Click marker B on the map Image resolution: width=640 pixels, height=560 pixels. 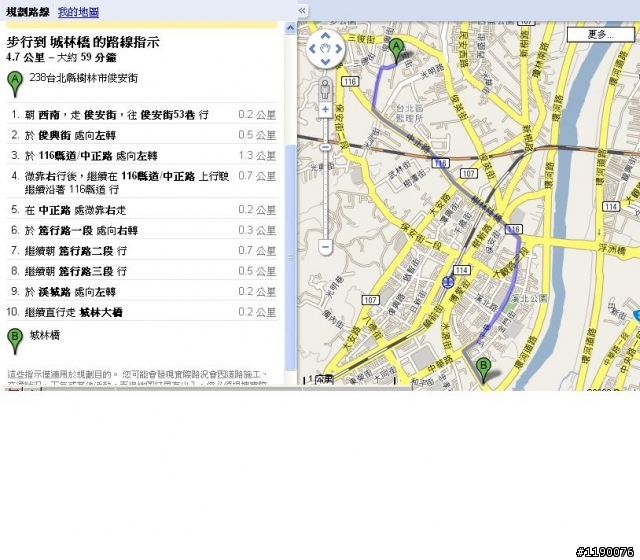pos(483,370)
